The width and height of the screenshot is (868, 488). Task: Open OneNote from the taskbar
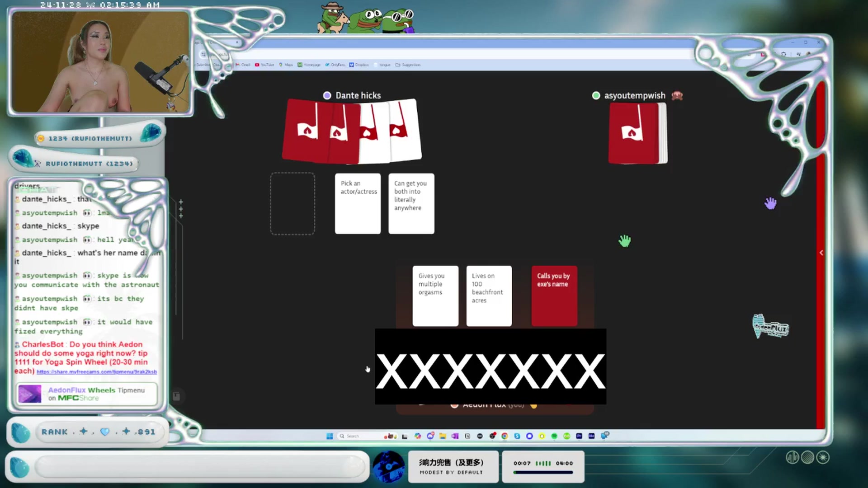pyautogui.click(x=455, y=436)
